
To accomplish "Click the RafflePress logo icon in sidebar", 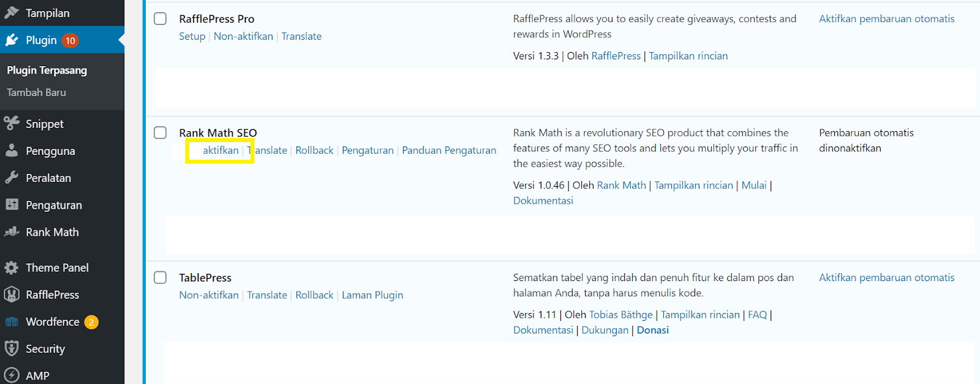I will (x=12, y=295).
